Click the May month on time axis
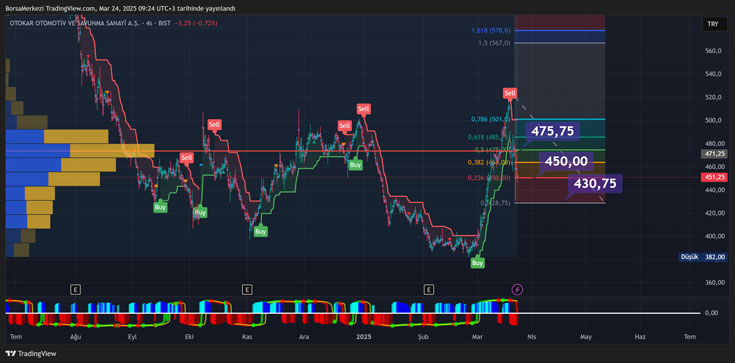The height and width of the screenshot is (363, 735). (x=586, y=337)
